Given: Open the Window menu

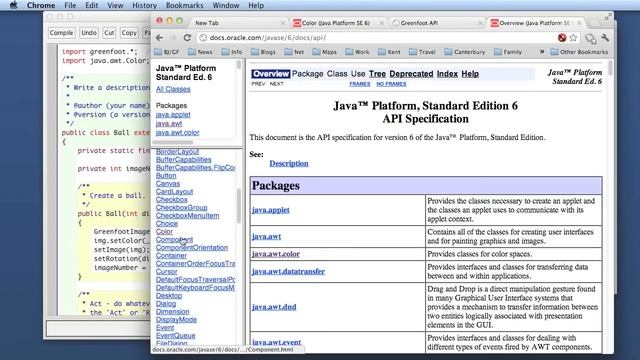Looking at the screenshot, I should click(226, 5).
